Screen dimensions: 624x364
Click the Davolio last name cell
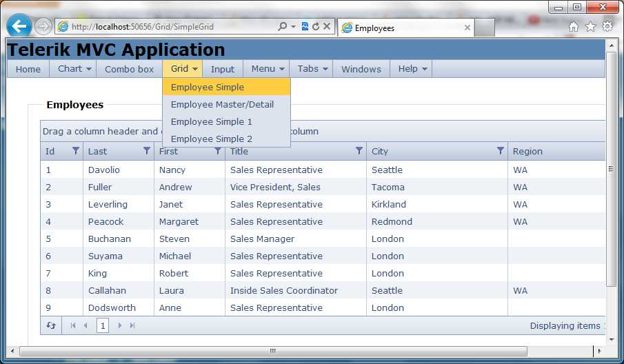119,170
